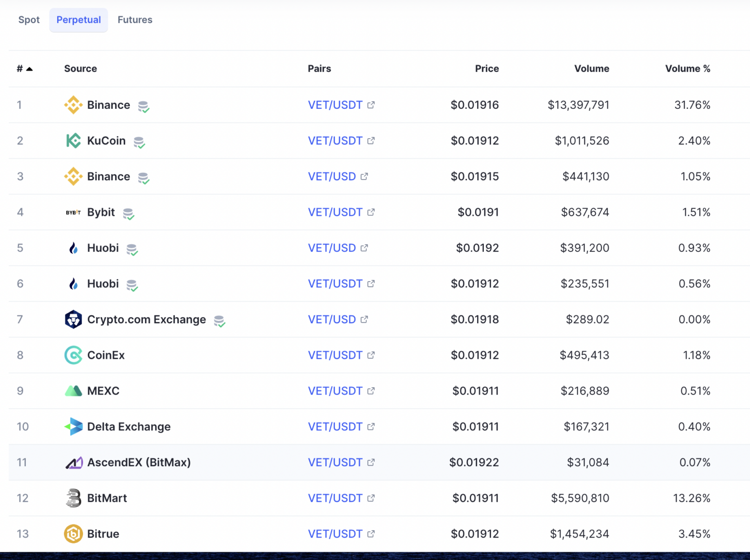The width and height of the screenshot is (750, 560).
Task: Click the verified badge on the Huobi VET/USDT row
Action: (x=132, y=285)
